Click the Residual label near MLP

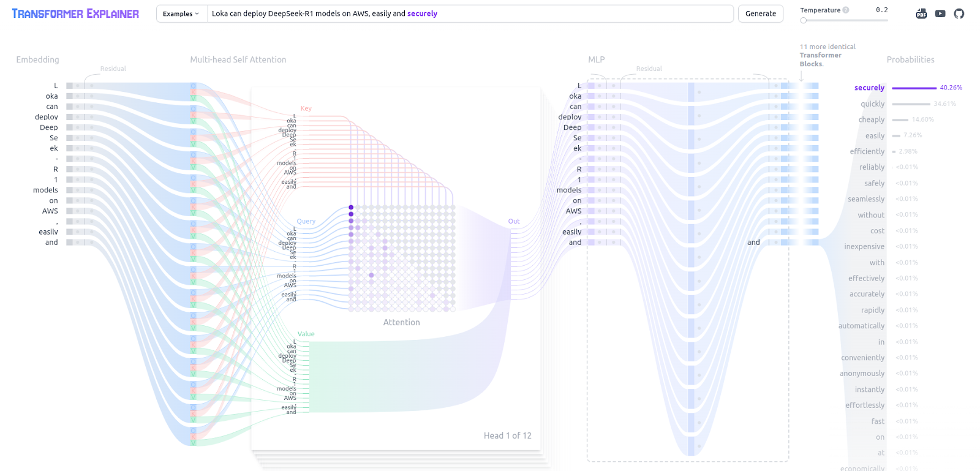[x=649, y=69]
